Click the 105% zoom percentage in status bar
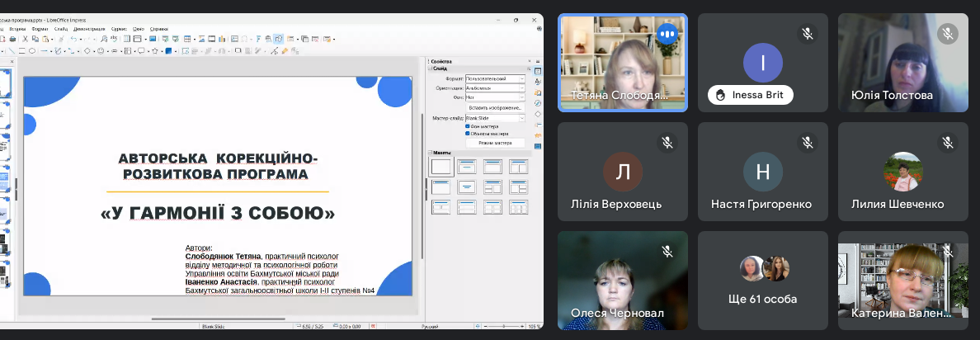Viewport: 980px width, 340px height. 535,326
